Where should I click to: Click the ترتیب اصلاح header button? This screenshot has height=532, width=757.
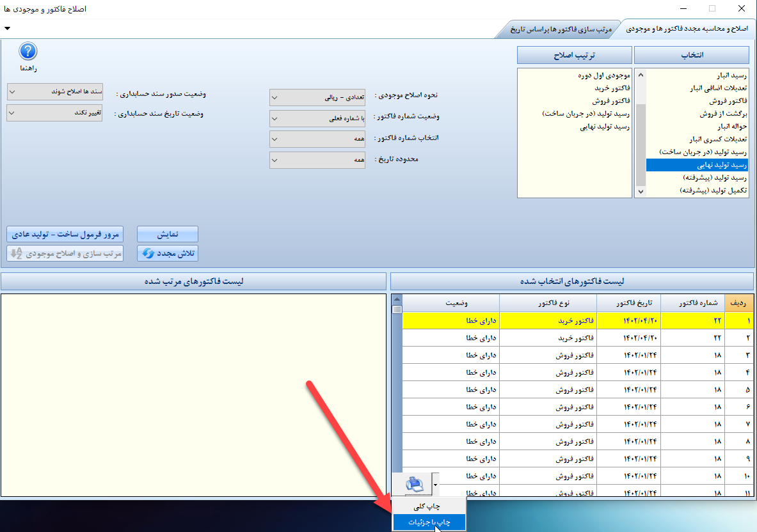pyautogui.click(x=575, y=55)
